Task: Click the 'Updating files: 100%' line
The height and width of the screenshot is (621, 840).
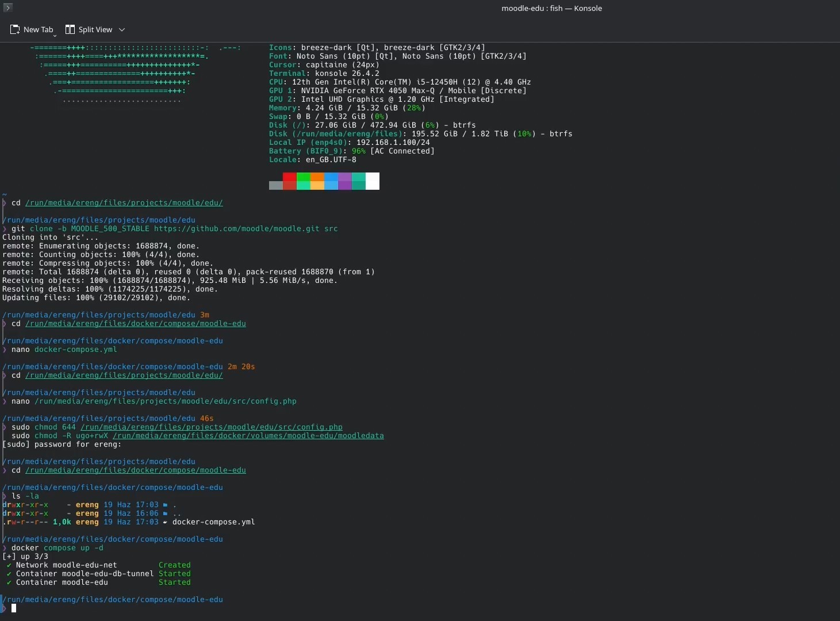Action: pos(97,298)
